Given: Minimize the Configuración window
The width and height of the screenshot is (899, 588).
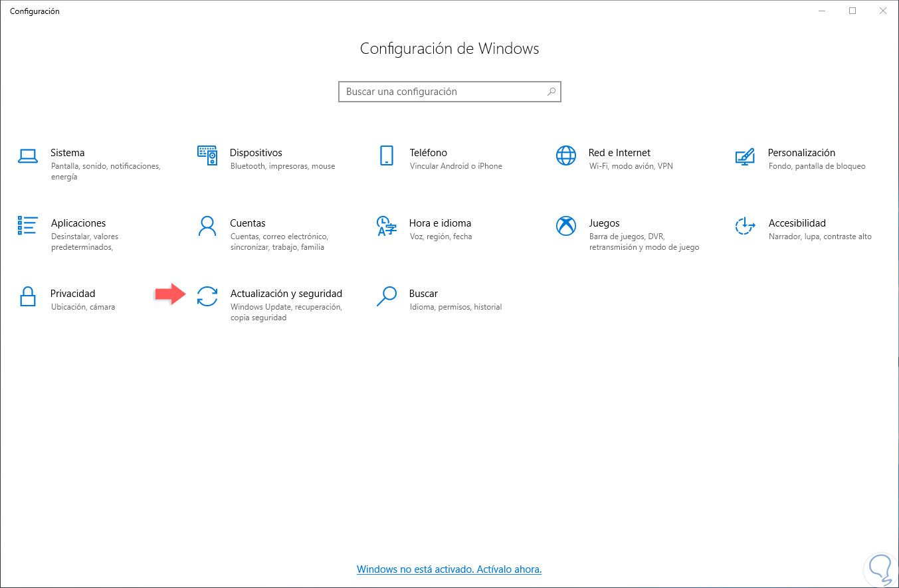Looking at the screenshot, I should tap(822, 11).
